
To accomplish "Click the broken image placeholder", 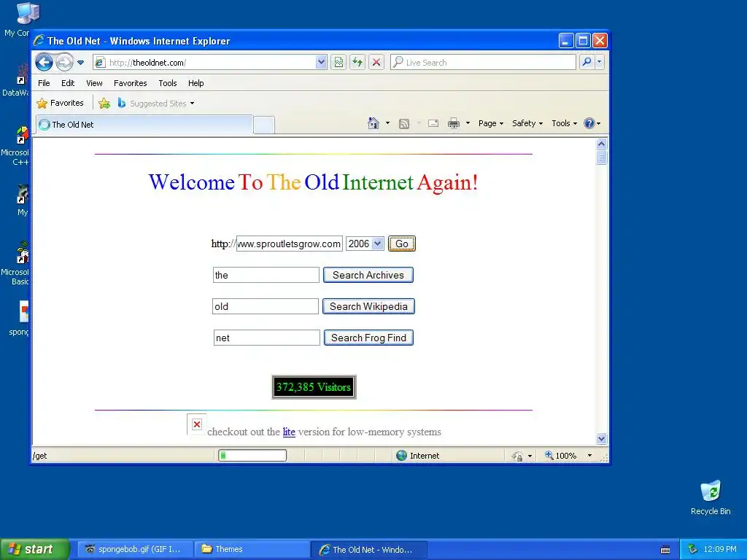I will [x=197, y=424].
